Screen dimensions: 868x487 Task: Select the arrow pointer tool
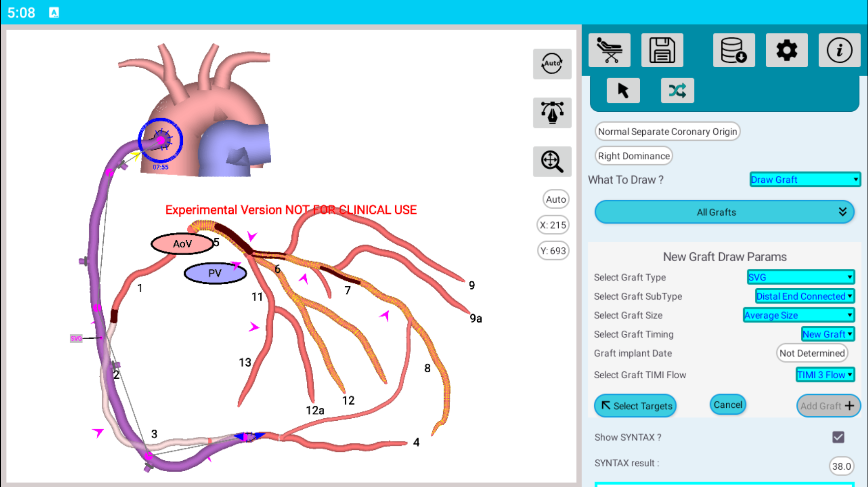coord(623,90)
